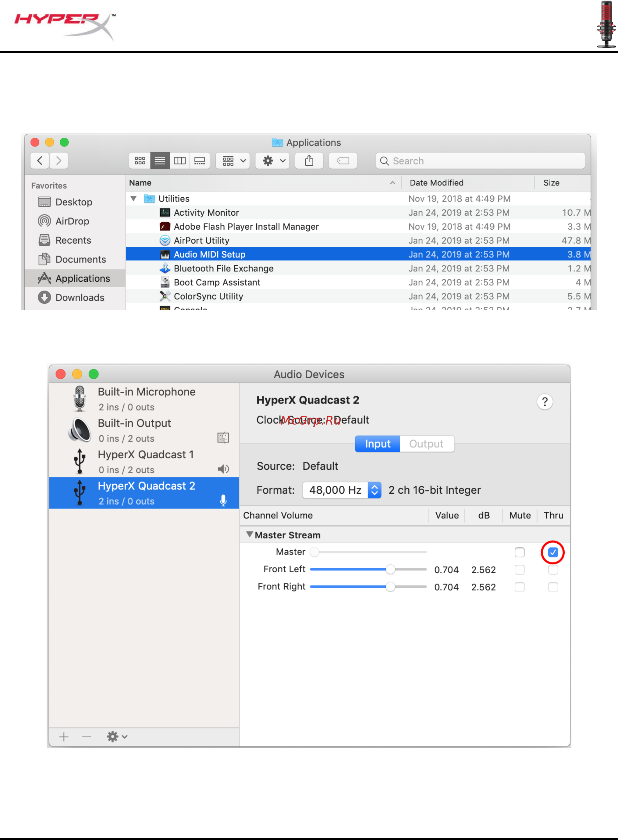The width and height of the screenshot is (618, 840).
Task: Select Activity Monitor in the list
Action: (x=358, y=212)
